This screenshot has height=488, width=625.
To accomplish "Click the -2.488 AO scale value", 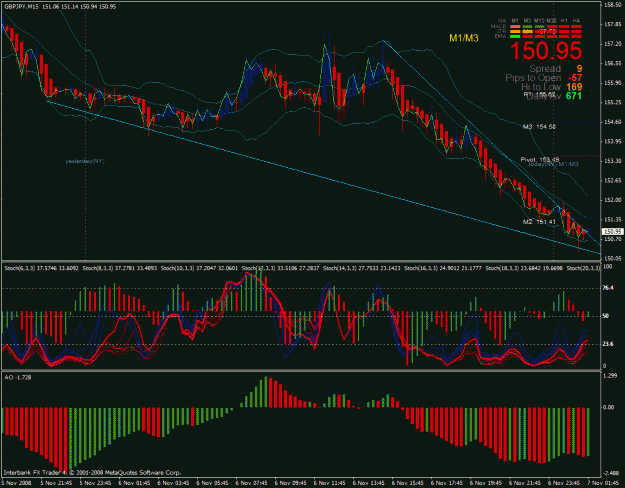I will click(x=610, y=473).
